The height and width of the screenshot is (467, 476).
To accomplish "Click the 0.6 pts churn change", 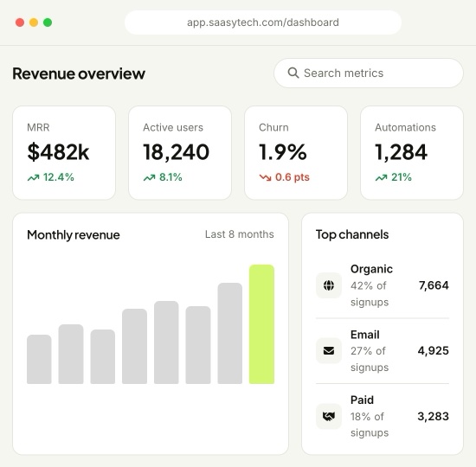I will pyautogui.click(x=293, y=177).
